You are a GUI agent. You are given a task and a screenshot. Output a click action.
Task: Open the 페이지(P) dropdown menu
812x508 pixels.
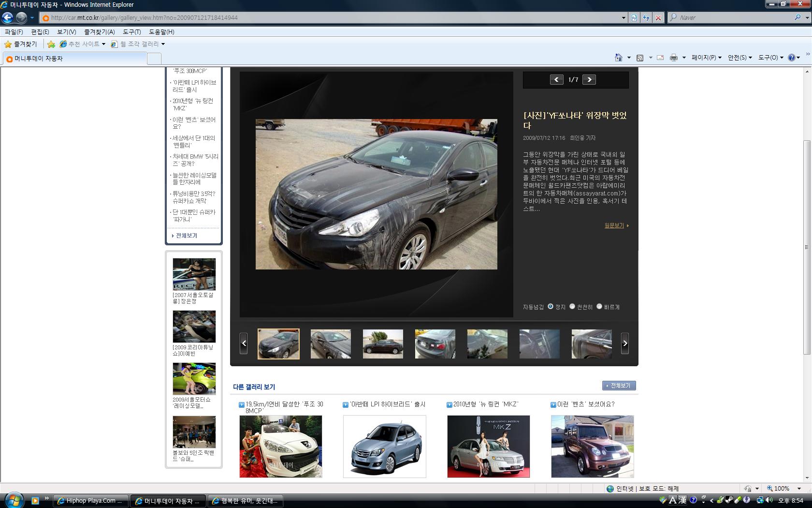pyautogui.click(x=706, y=58)
